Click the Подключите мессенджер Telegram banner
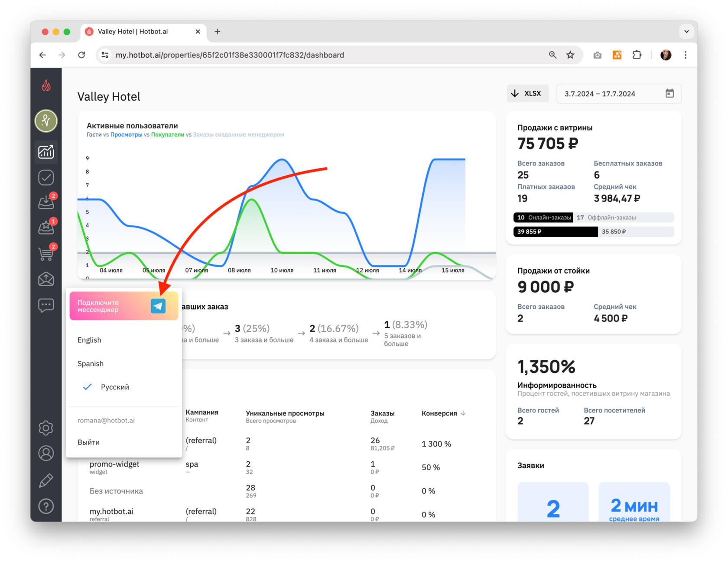The width and height of the screenshot is (728, 562). tap(124, 306)
